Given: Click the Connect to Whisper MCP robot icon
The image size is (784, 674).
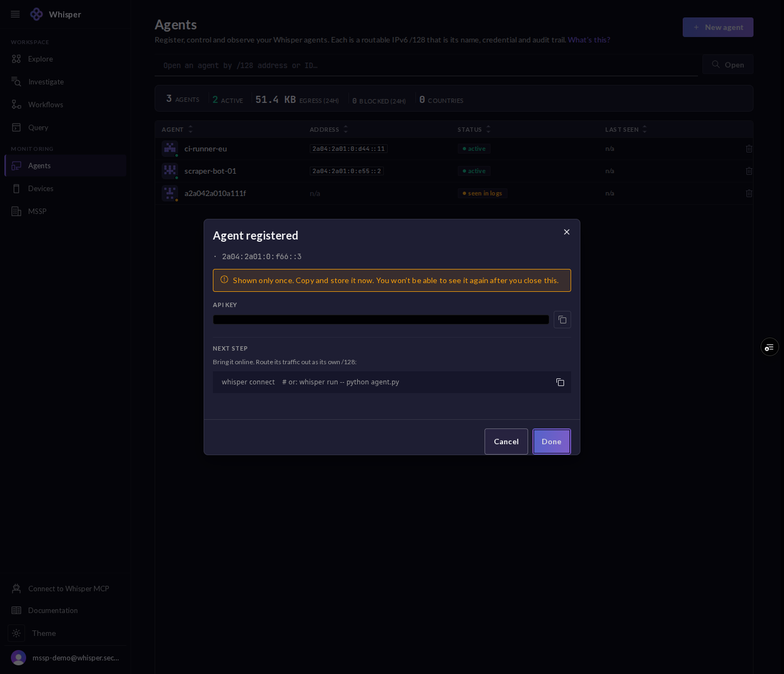Looking at the screenshot, I should 16,589.
